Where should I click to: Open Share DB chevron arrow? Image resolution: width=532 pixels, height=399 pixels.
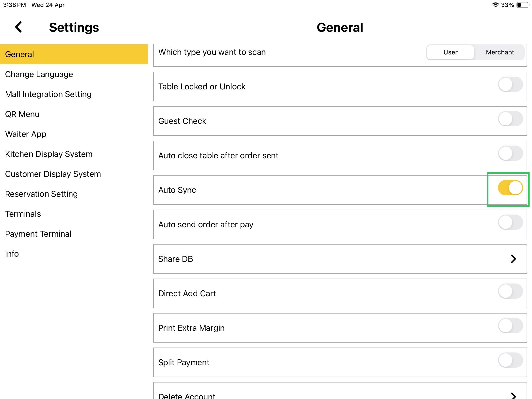513,259
